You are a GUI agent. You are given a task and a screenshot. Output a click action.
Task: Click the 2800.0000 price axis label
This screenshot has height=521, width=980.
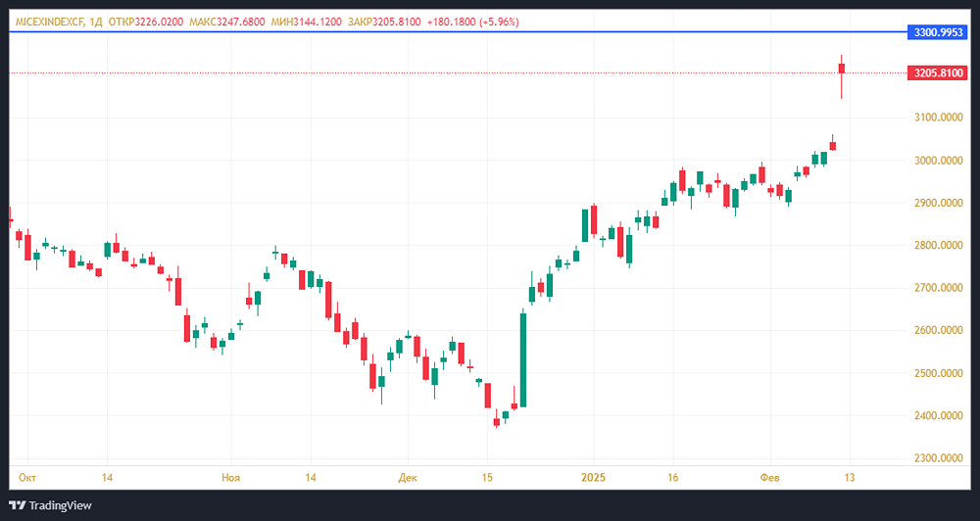pyautogui.click(x=938, y=245)
